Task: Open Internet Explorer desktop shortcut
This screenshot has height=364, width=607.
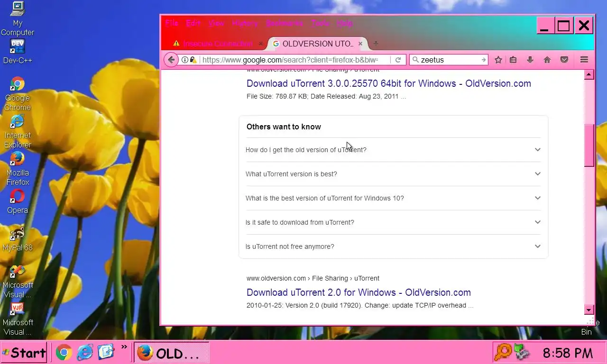Action: (x=18, y=131)
